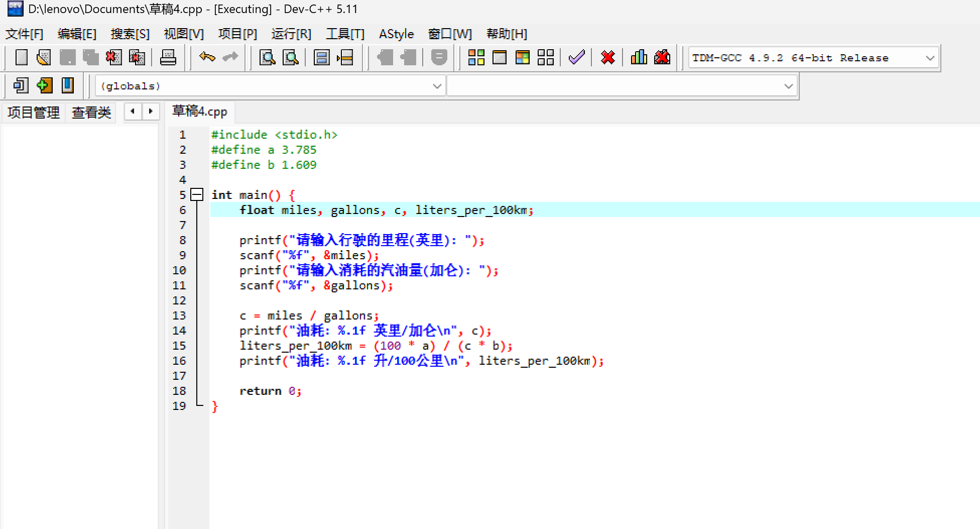Open the 项目[P] menu
Screen dimensions: 980x529
[x=238, y=34]
